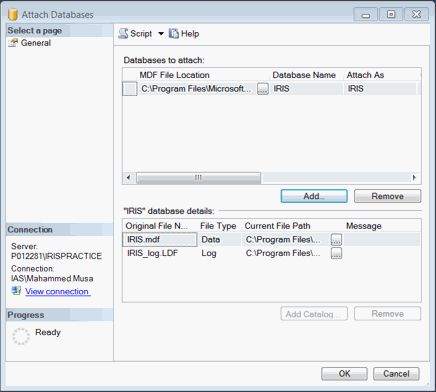Click the connection user IAS\Mahammed.Musa
This screenshot has height=392, width=436.
tap(52, 278)
